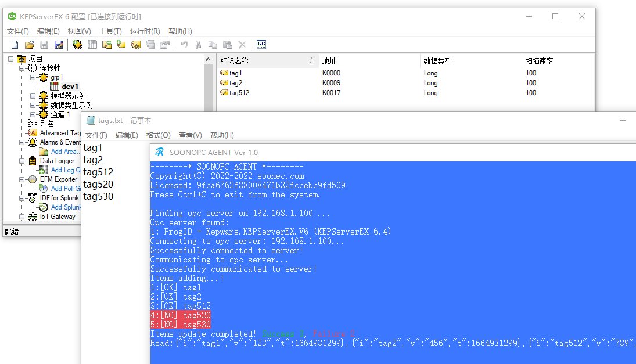The height and width of the screenshot is (364, 636).
Task: Click the Save As floppy-with-pencil icon
Action: click(59, 45)
